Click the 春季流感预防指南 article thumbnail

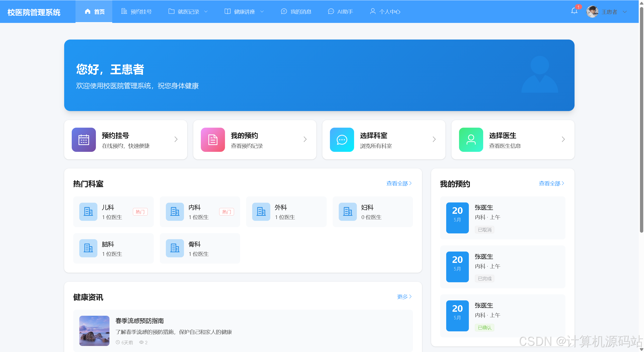coord(94,331)
